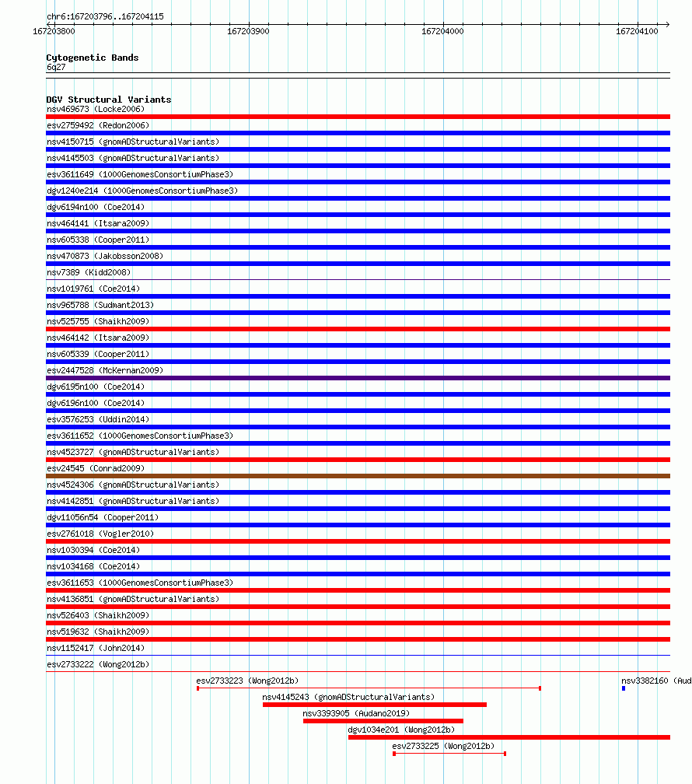Click the 167203800 ruler coordinate
This screenshot has width=692, height=784.
54,31
